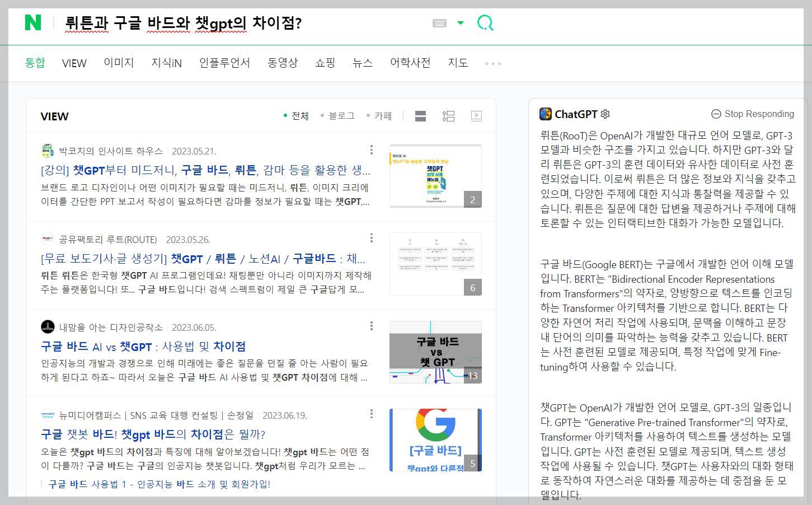Click the date 2023.05.26.
812x505 pixels.
click(x=188, y=240)
